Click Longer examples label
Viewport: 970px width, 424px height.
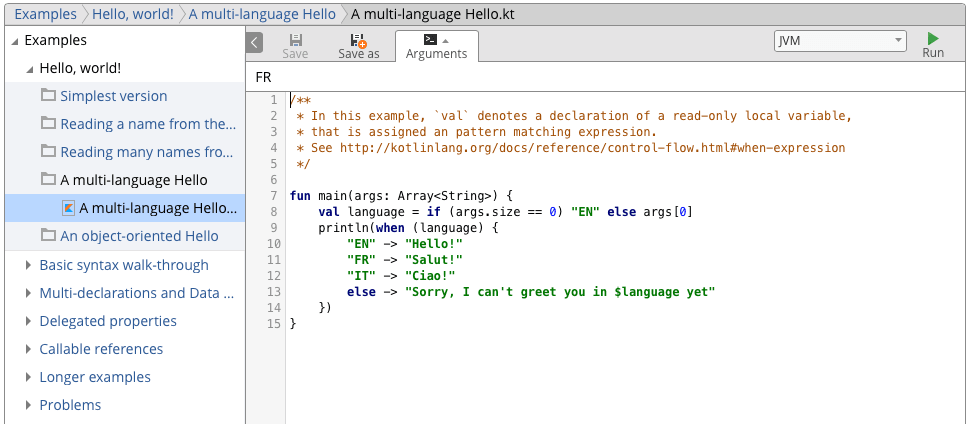tap(95, 377)
